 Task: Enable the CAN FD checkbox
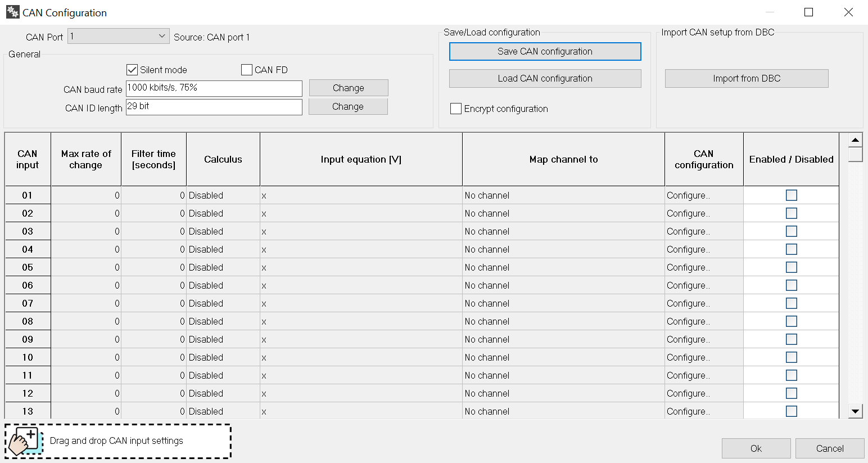247,70
